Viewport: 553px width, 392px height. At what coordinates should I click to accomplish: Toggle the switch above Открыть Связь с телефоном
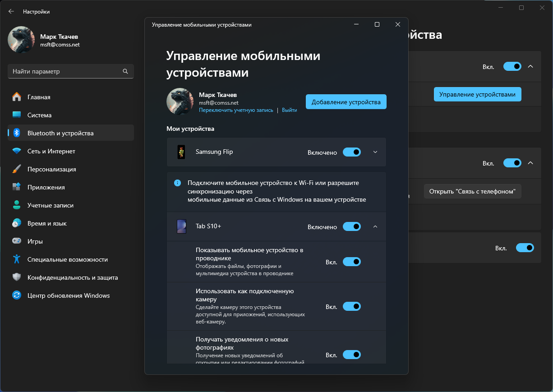point(512,163)
